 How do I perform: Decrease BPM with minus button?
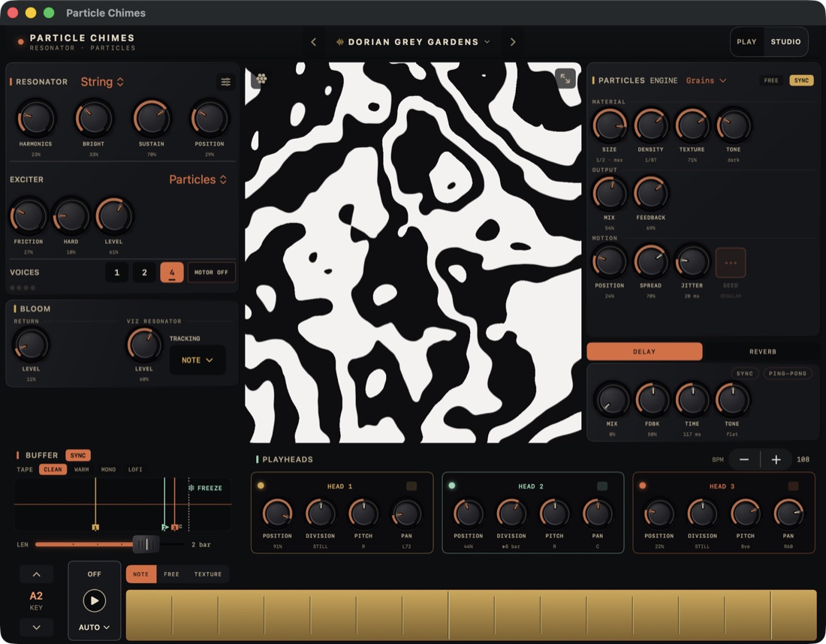(x=744, y=459)
